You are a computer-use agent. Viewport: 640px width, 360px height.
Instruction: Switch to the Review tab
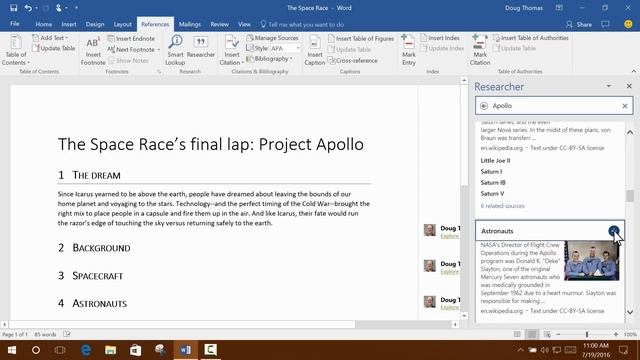220,24
